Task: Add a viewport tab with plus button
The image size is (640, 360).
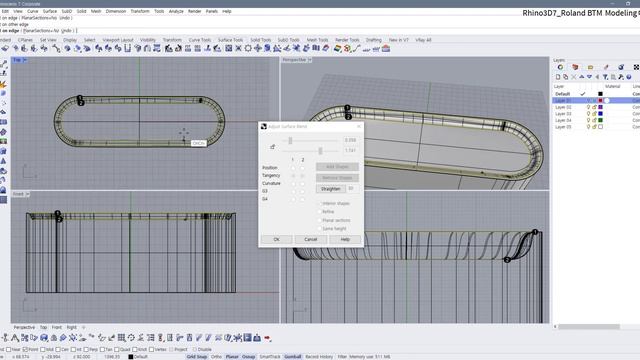Action: click(84, 327)
